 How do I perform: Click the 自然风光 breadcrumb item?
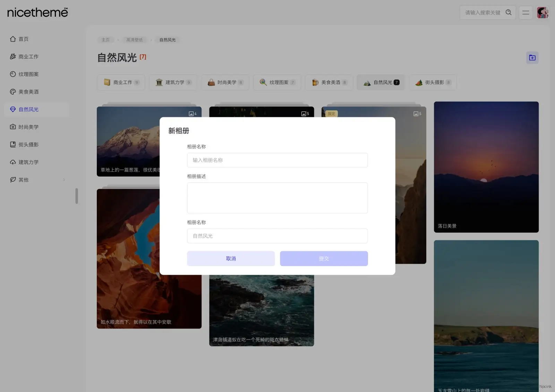click(168, 40)
